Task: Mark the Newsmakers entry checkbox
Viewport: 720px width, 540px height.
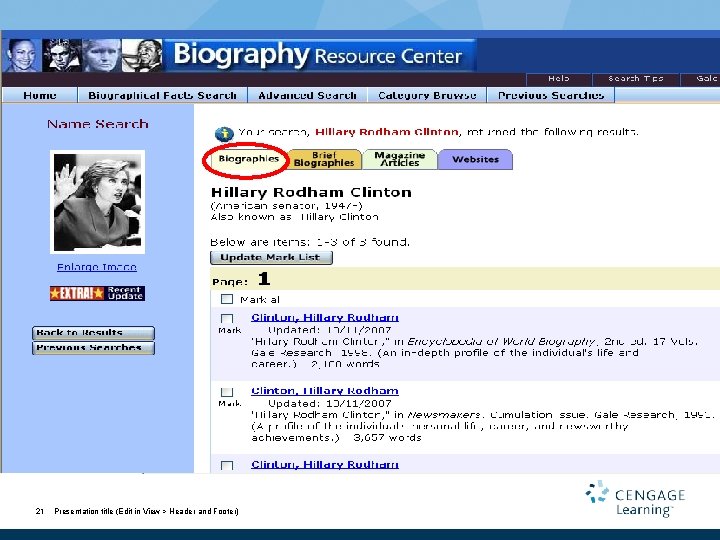Action: pyautogui.click(x=227, y=392)
